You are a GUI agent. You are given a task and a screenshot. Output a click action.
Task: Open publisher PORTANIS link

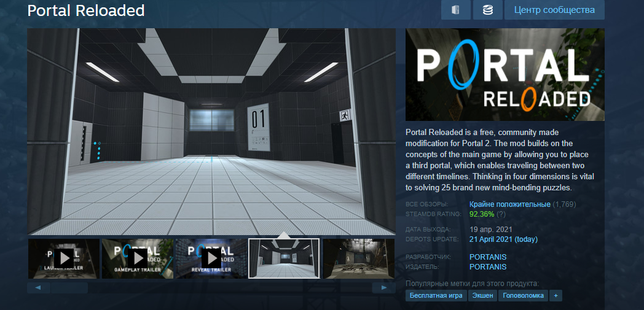click(x=488, y=267)
